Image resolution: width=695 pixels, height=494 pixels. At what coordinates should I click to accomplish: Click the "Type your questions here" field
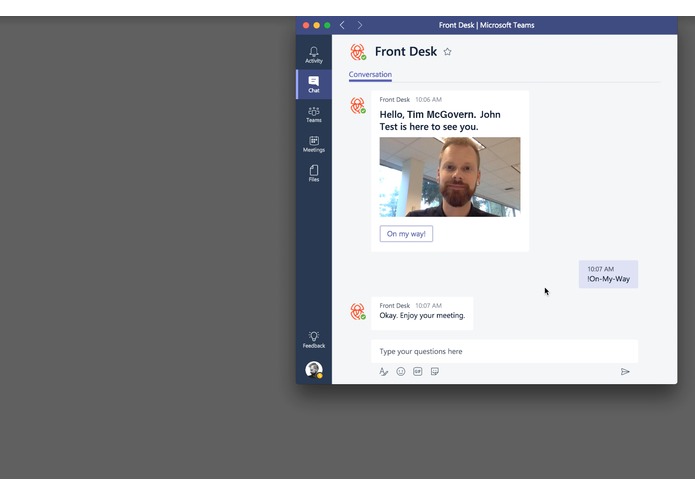(504, 351)
